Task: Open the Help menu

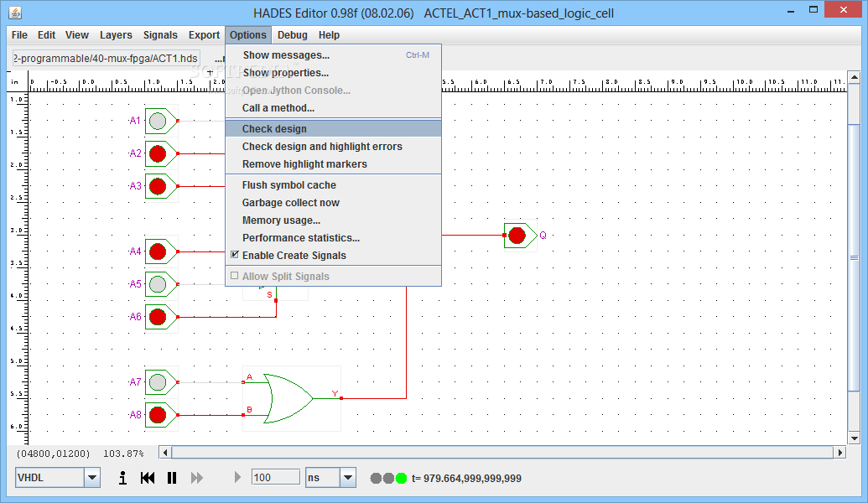Action: pos(329,35)
